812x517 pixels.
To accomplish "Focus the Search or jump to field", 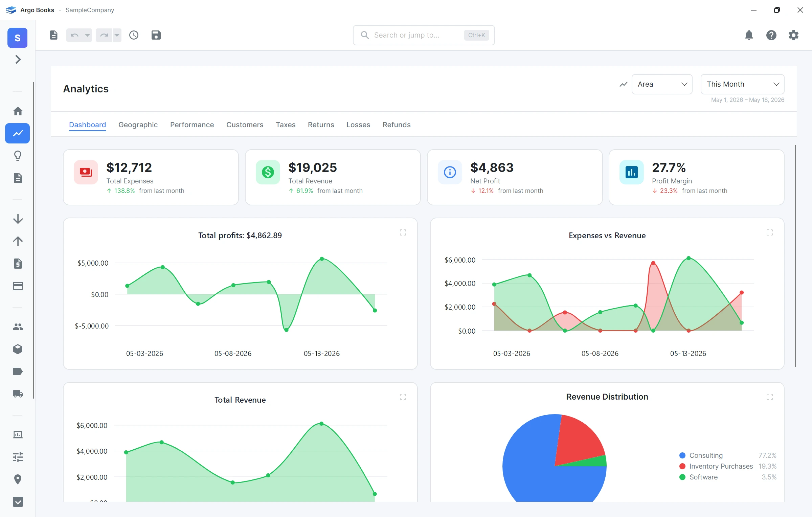I will click(x=424, y=35).
